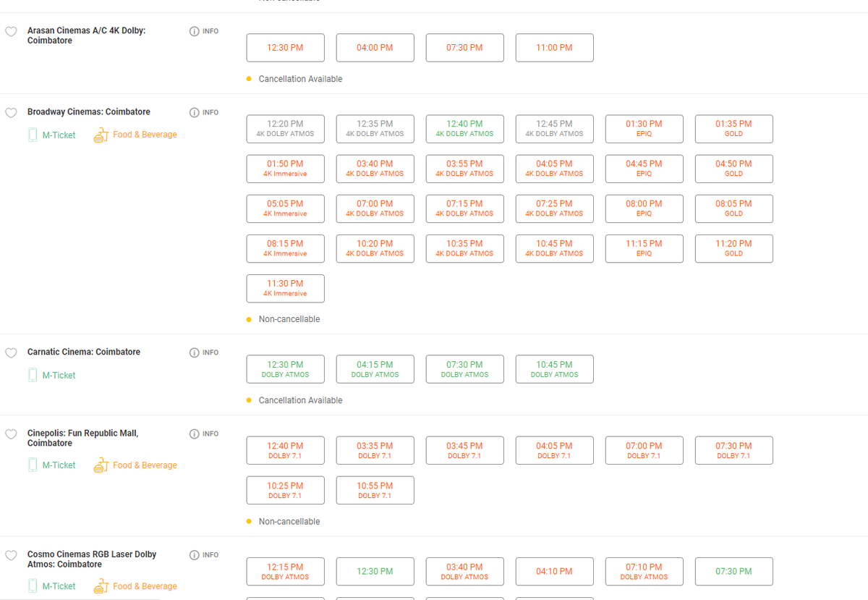Pick Cinepolis 10:55 PM Dolby 7.1 show
This screenshot has height=600, width=868.
click(x=375, y=490)
